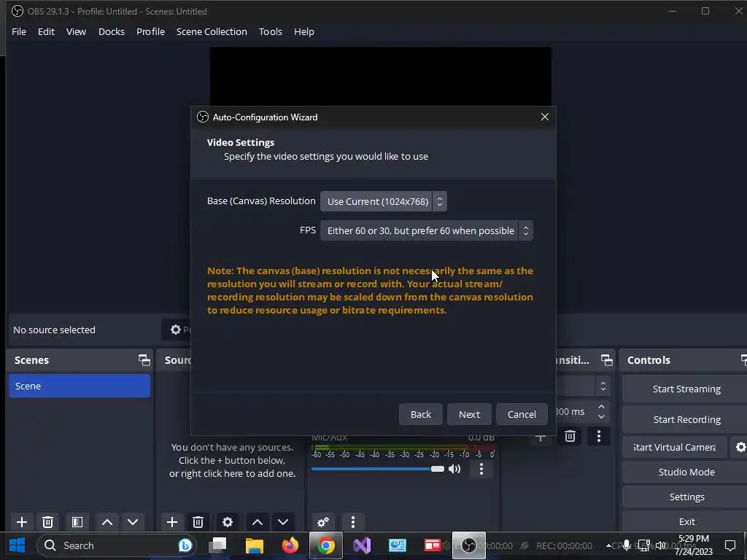
Task: Switch to OBS Studio taskbar icon
Action: 469,545
